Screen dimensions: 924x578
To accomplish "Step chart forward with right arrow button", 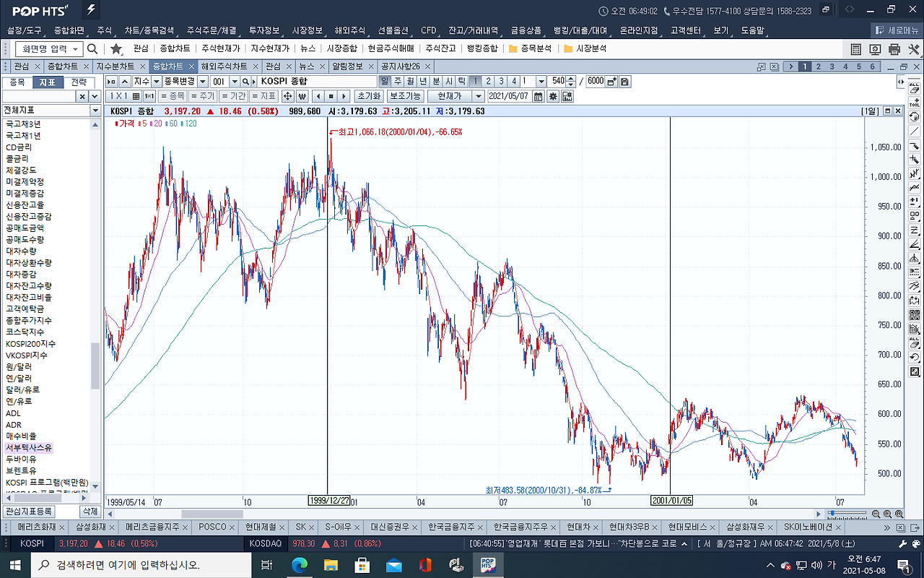I will click(344, 96).
